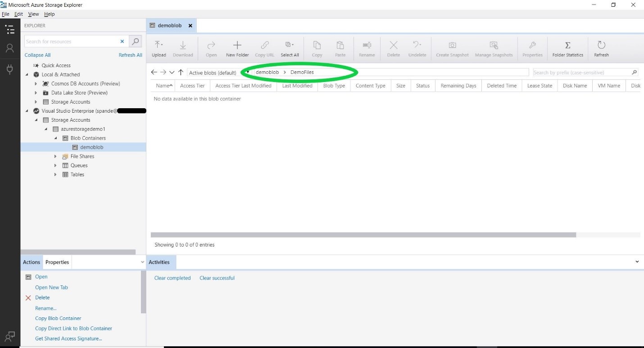Open Manage Snapshots from the toolbar
Image resolution: width=644 pixels, height=348 pixels.
pyautogui.click(x=494, y=49)
